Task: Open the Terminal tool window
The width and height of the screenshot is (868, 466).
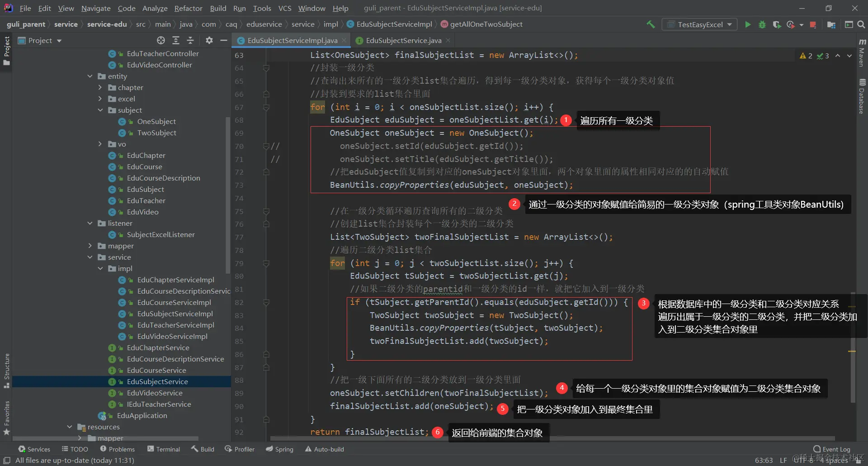Action: pyautogui.click(x=164, y=449)
